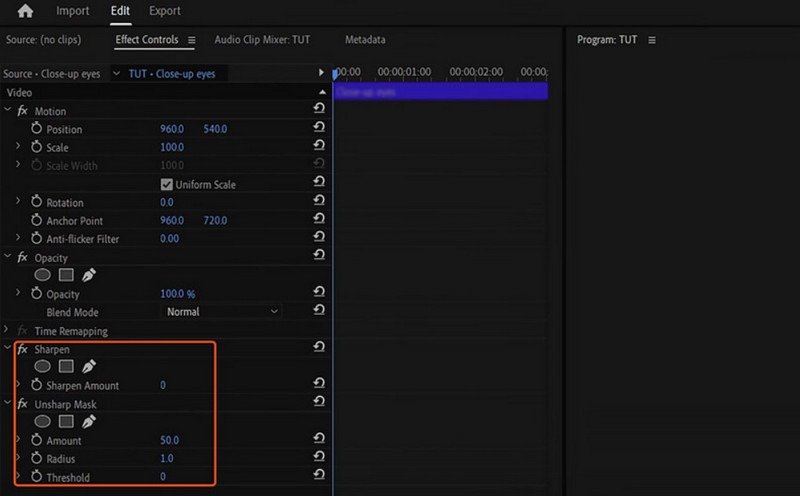Image resolution: width=800 pixels, height=496 pixels.
Task: Expand the Time Remapping section
Action: (x=8, y=331)
